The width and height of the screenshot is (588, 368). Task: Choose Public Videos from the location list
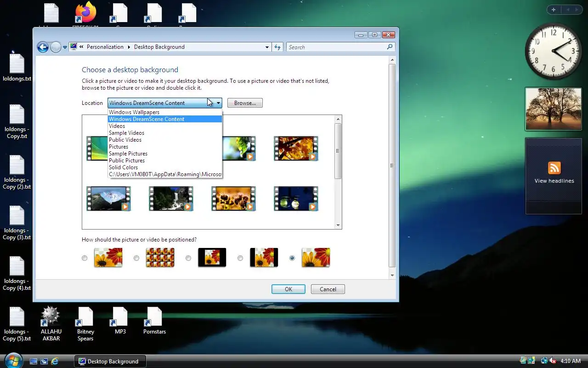click(x=165, y=140)
